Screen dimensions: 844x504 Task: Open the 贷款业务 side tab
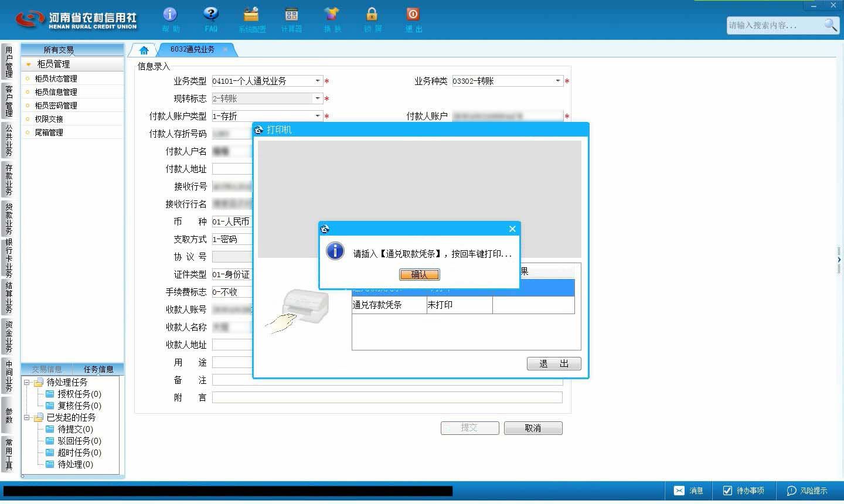pyautogui.click(x=9, y=219)
